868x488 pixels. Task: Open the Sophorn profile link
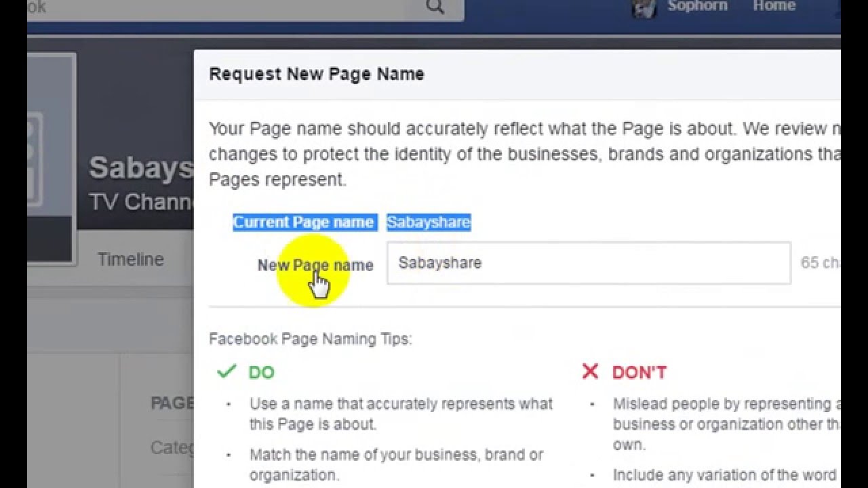(x=696, y=6)
